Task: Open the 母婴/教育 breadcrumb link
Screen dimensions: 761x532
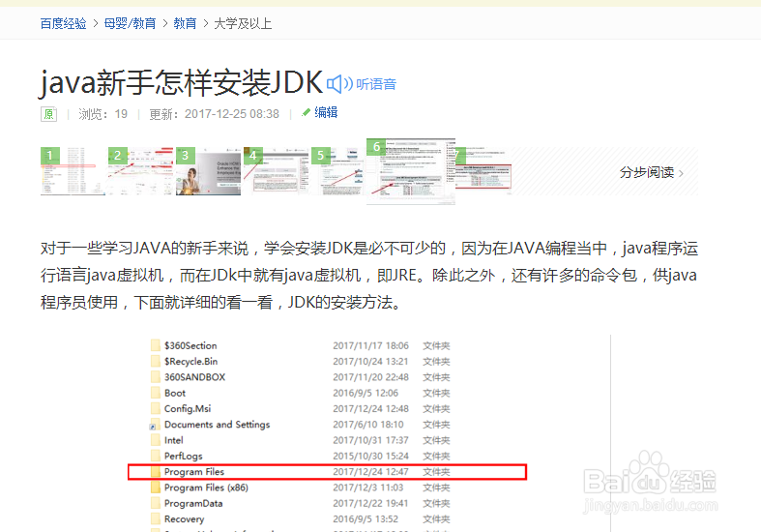Action: (x=131, y=23)
